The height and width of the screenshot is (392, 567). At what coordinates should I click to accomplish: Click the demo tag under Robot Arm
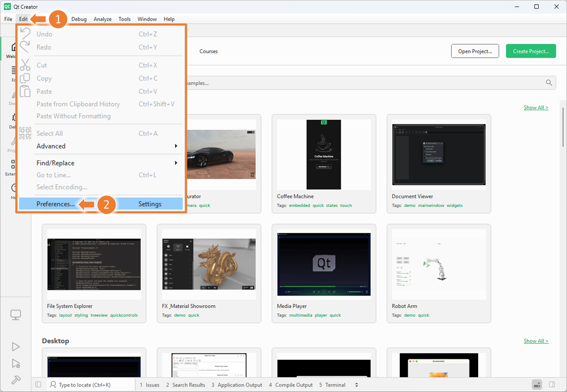point(410,315)
